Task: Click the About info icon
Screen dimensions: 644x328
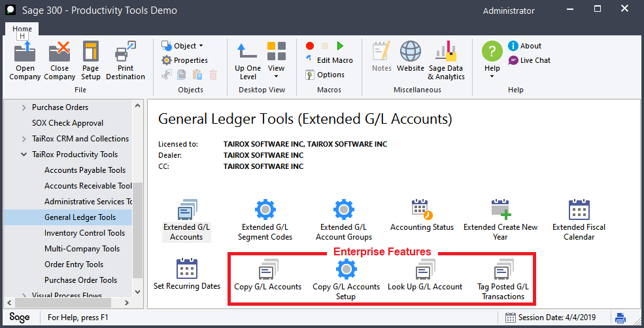Action: 513,46
